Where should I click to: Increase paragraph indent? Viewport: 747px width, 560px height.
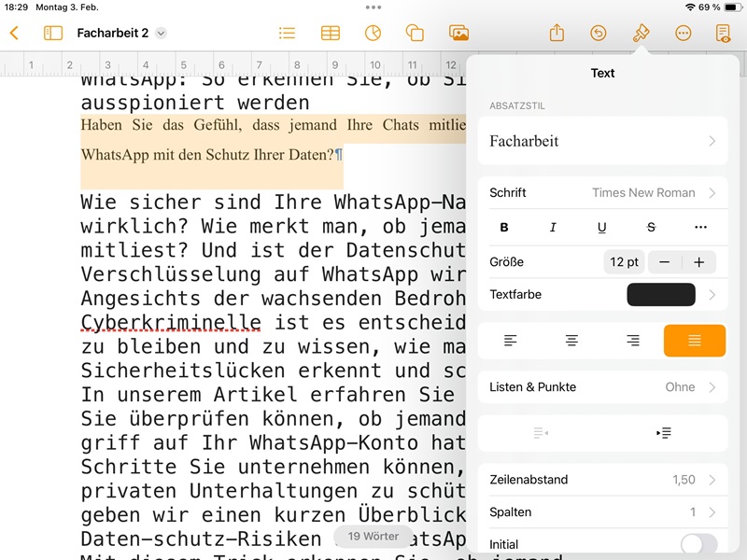(664, 433)
